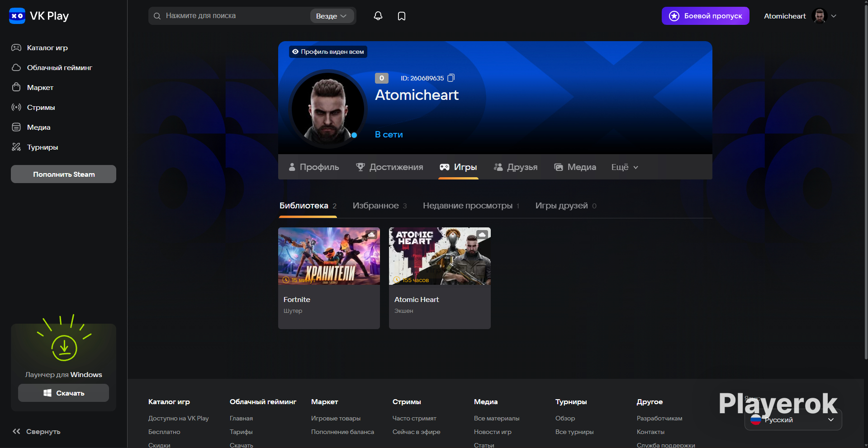
Task: Download the launcher with Скачать button
Action: point(63,393)
